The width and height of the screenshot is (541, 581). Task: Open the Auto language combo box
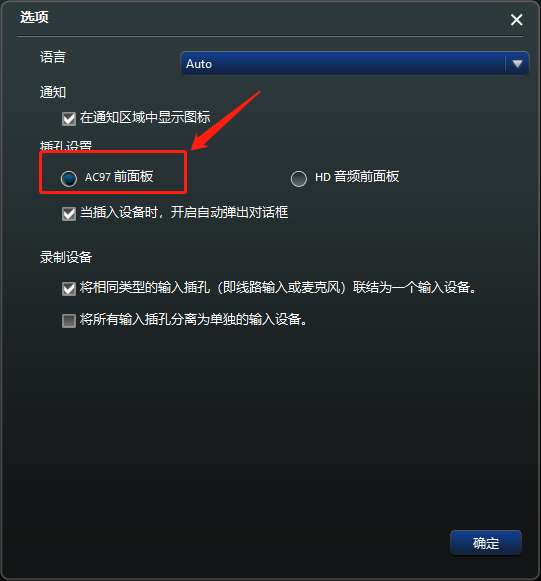(355, 64)
